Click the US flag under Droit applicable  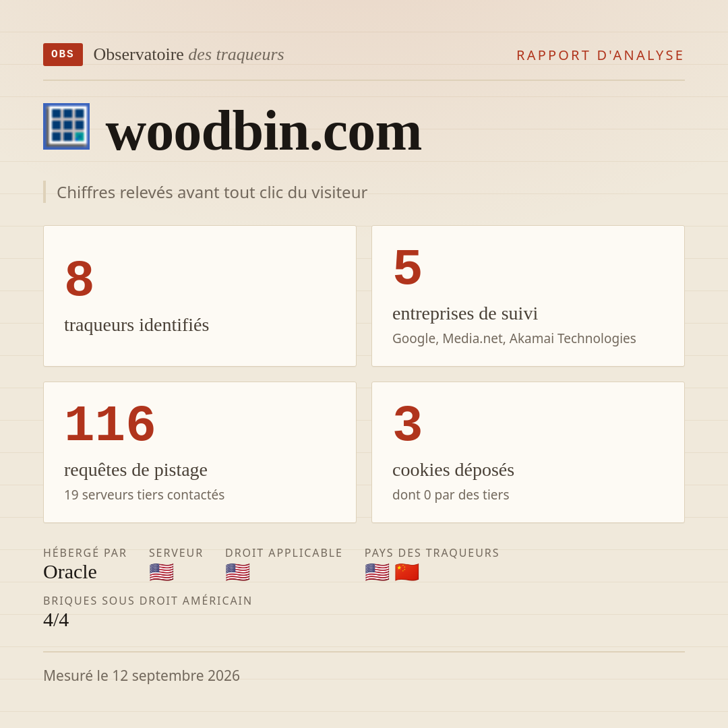click(x=238, y=572)
